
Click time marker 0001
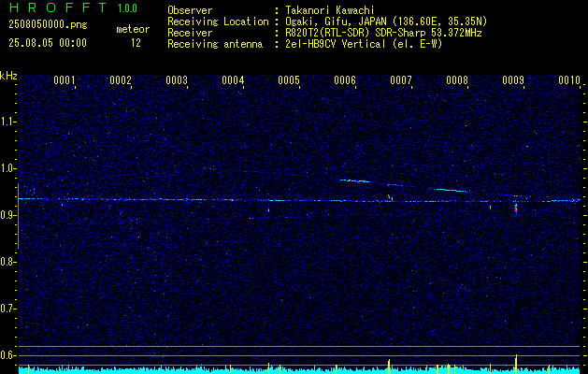(x=65, y=80)
